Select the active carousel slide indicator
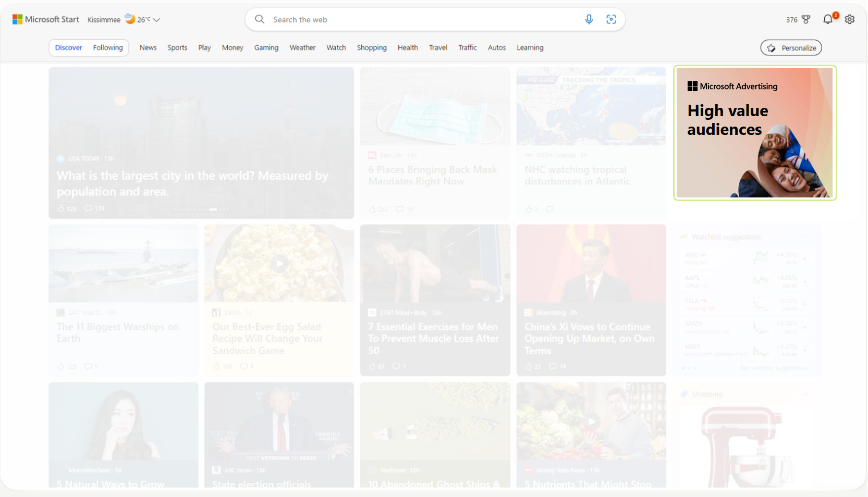Viewport: 868px width, 497px height. [213, 209]
